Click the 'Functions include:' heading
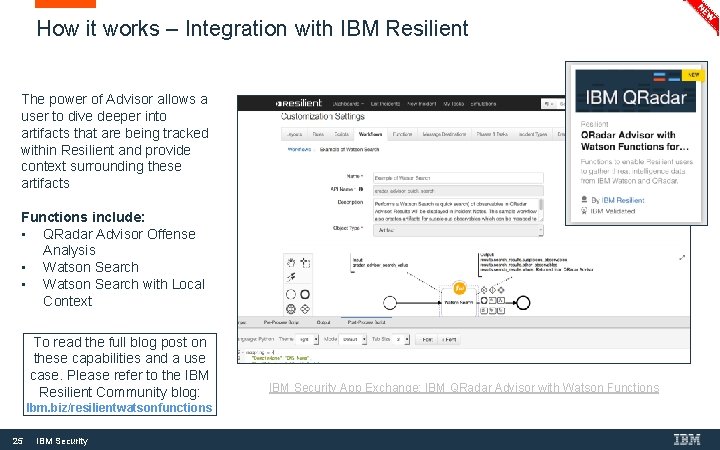Viewport: 720px width, 450px height. [x=83, y=217]
